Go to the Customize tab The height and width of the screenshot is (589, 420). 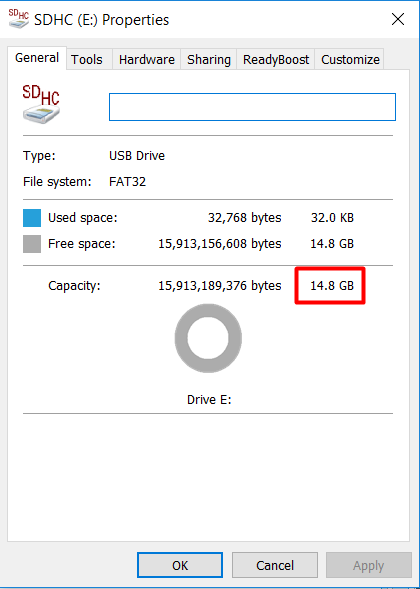click(x=350, y=59)
